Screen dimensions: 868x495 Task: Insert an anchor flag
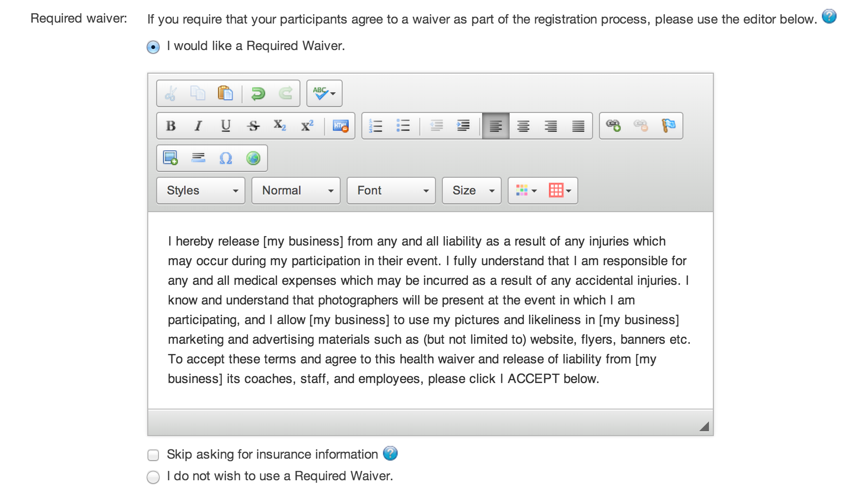coord(668,126)
